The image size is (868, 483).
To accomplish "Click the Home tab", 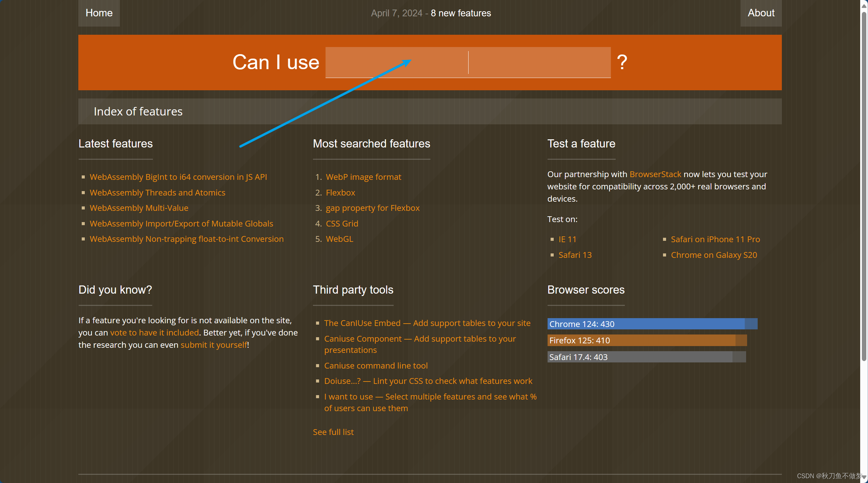I will coord(99,13).
